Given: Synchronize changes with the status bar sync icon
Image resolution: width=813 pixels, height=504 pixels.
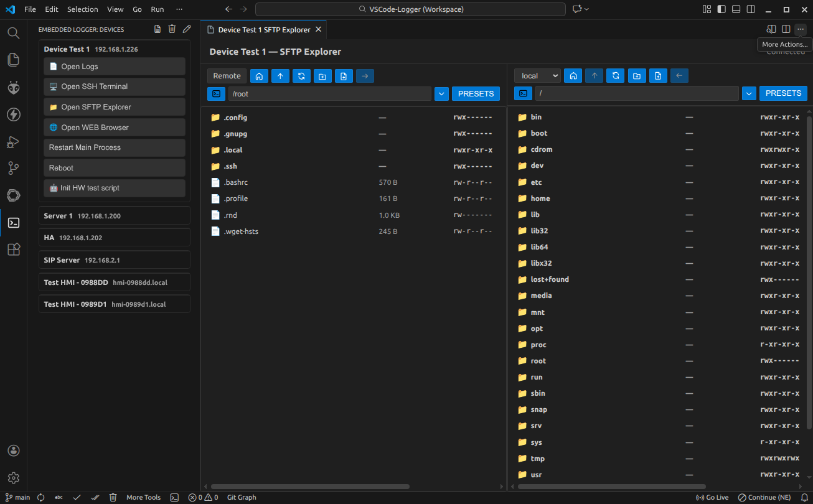Looking at the screenshot, I should pyautogui.click(x=40, y=497).
